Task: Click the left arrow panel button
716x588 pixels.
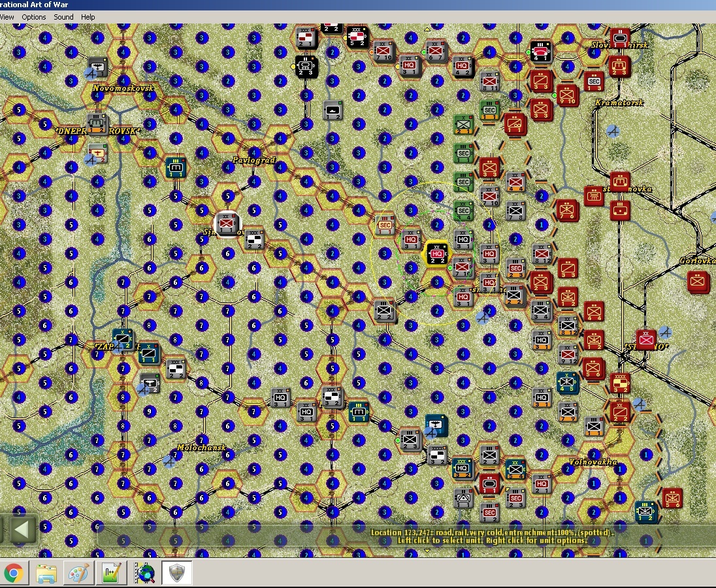Action: click(21, 530)
